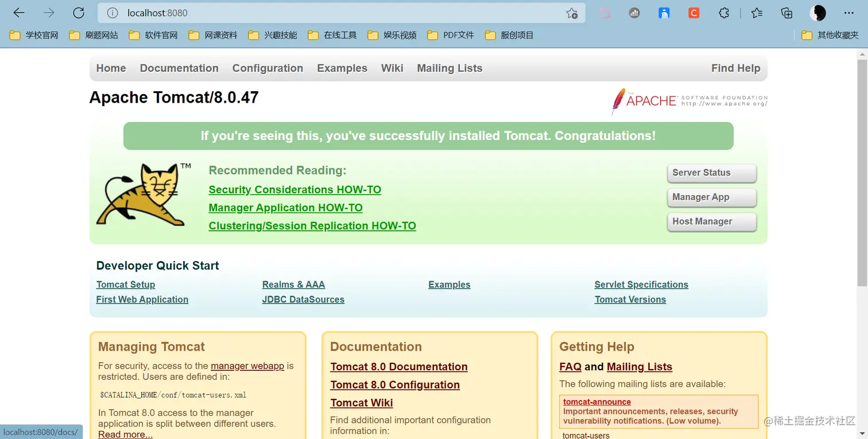This screenshot has height=439, width=868.
Task: Click the vertical page scrollbar thumb
Action: point(862,172)
